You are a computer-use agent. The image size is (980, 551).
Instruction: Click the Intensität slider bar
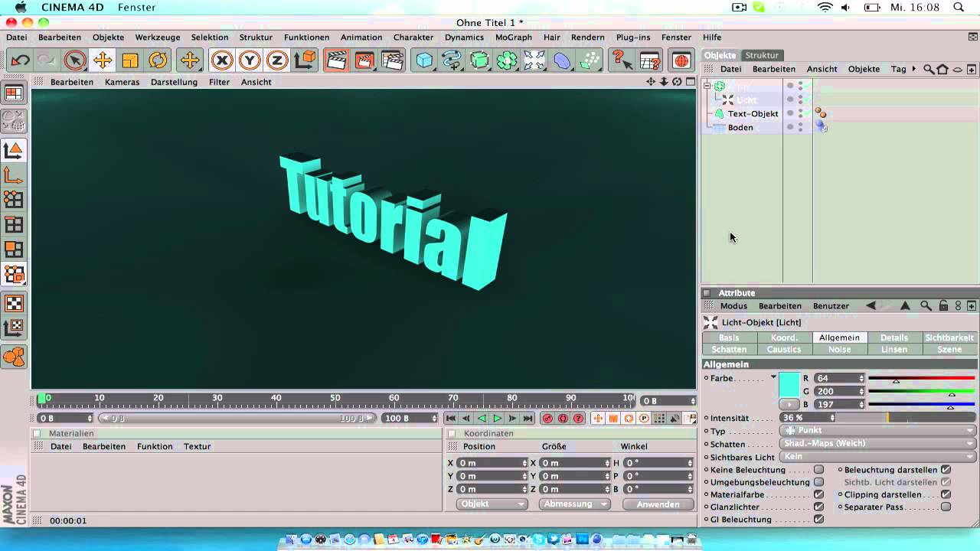[906, 418]
